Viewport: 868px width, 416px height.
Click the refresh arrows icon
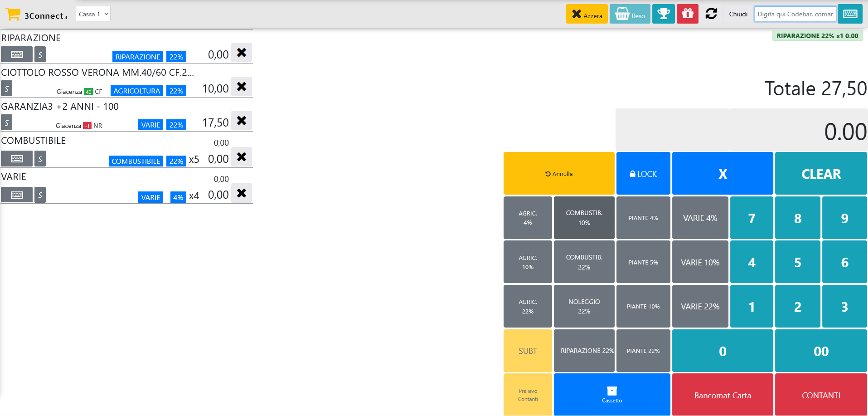click(x=711, y=14)
